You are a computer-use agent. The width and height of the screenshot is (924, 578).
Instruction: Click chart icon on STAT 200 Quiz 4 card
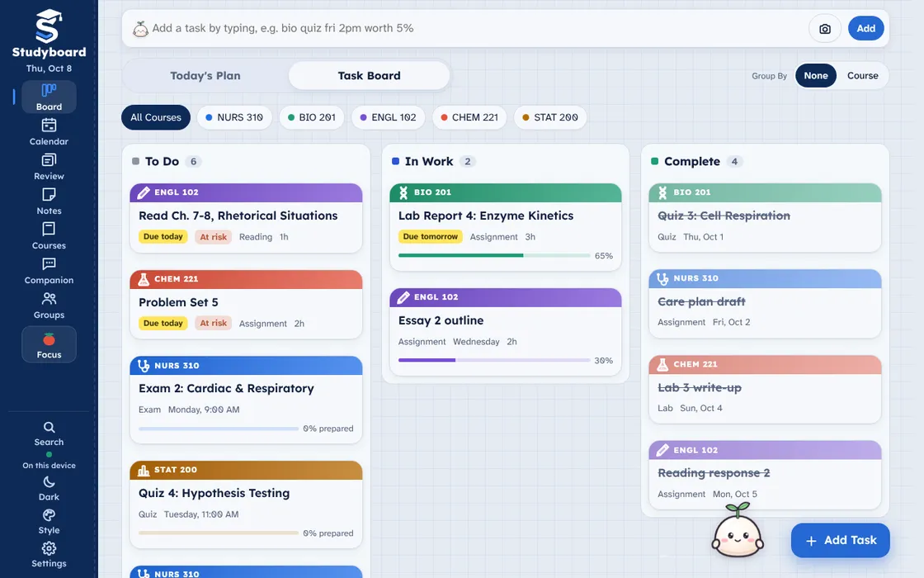click(x=144, y=470)
